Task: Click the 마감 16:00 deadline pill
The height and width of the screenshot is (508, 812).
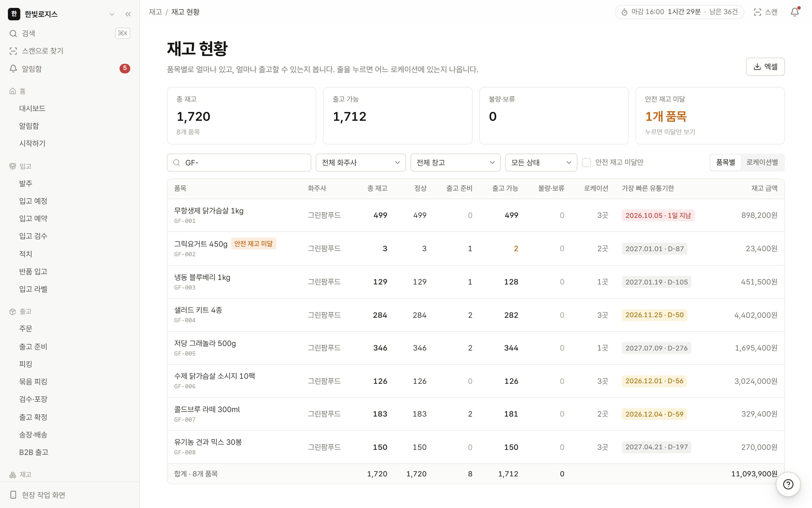Action: click(679, 12)
